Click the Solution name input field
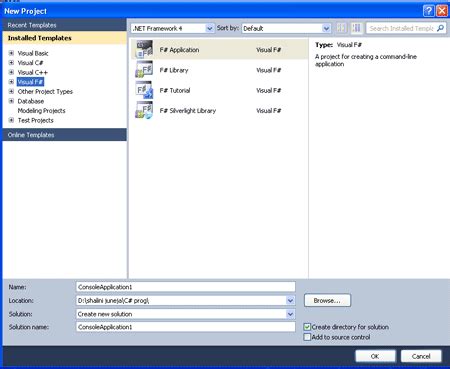This screenshot has height=369, width=450. [x=186, y=327]
